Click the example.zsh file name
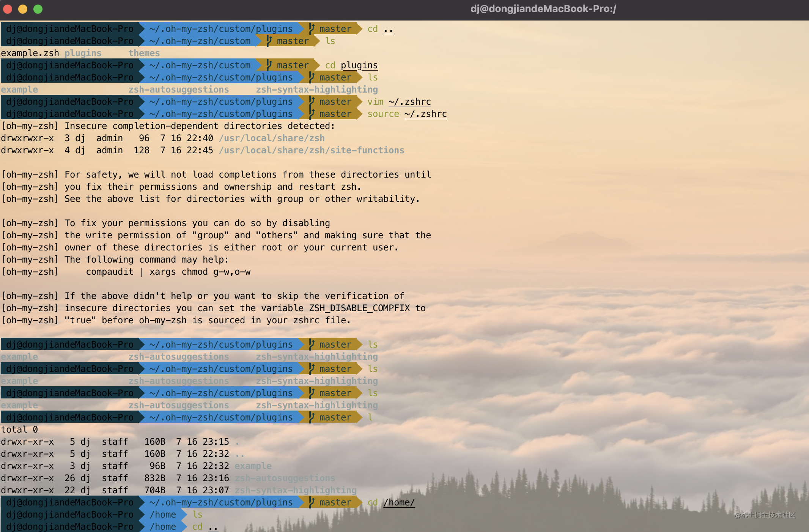 point(30,53)
